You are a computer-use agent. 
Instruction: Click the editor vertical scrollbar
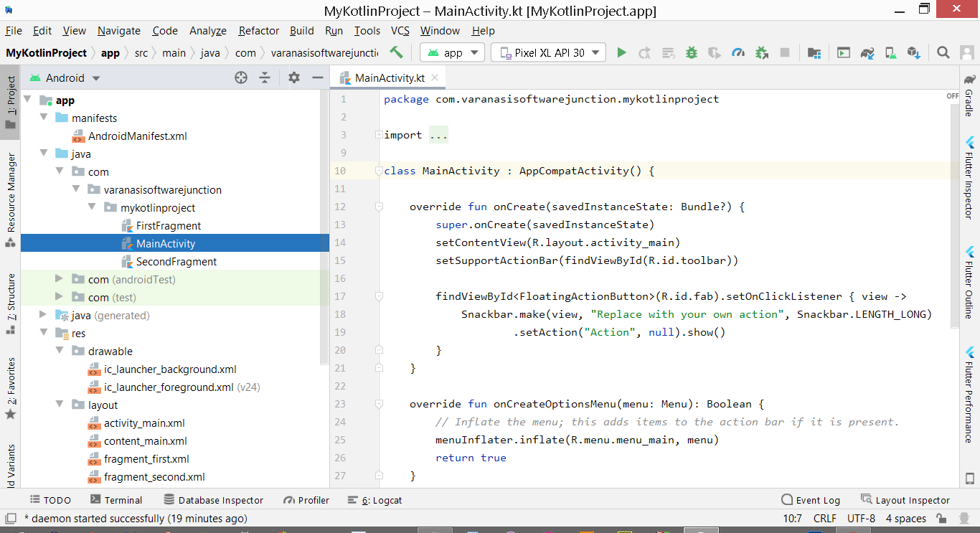[953, 215]
